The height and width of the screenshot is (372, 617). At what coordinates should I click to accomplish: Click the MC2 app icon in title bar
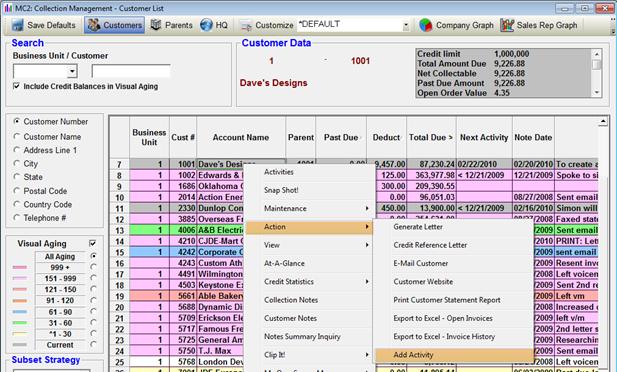click(x=7, y=8)
